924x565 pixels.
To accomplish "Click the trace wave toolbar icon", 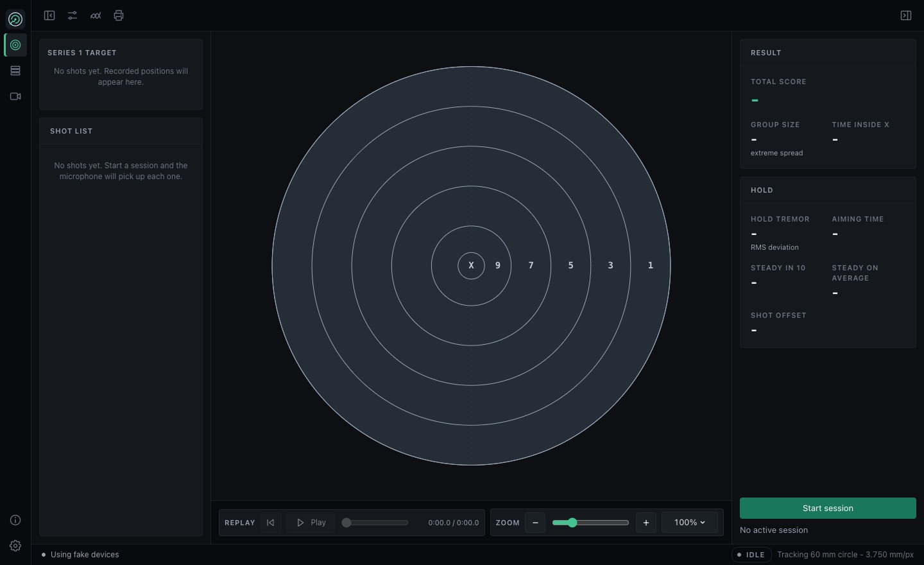I will [96, 15].
